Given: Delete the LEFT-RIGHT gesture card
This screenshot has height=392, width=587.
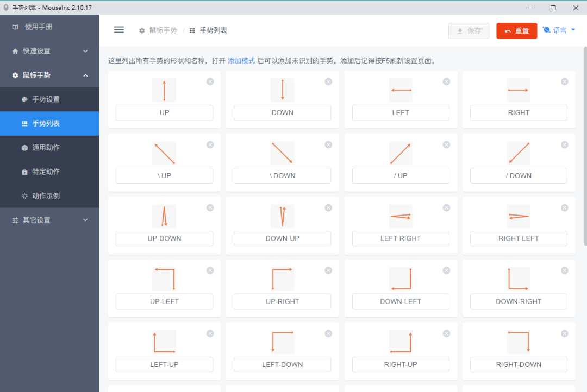Looking at the screenshot, I should (x=446, y=207).
